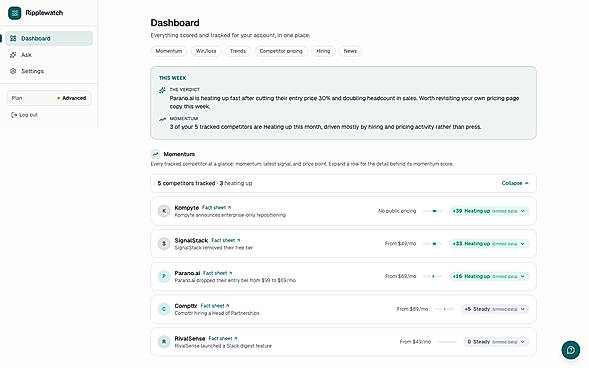Click the Momentum section chart icon
This screenshot has width=589, height=368.
click(155, 154)
